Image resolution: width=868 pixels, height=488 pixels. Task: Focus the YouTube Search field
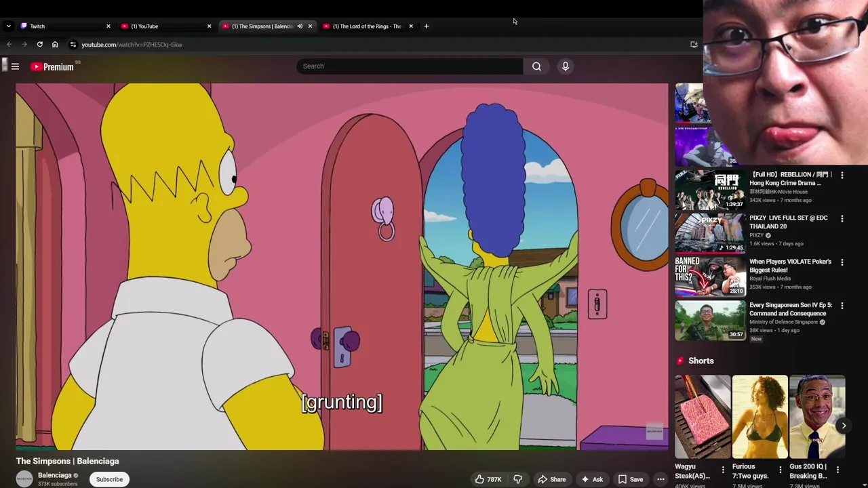[410, 66]
